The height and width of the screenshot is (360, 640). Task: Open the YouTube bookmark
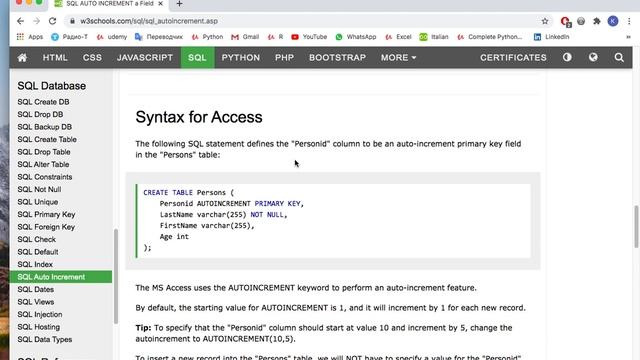click(x=309, y=37)
